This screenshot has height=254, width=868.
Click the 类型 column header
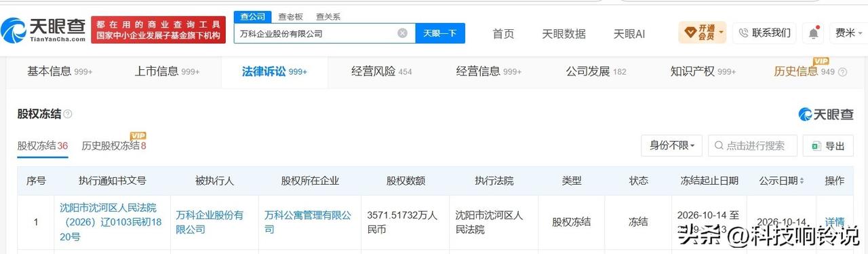[x=572, y=181]
